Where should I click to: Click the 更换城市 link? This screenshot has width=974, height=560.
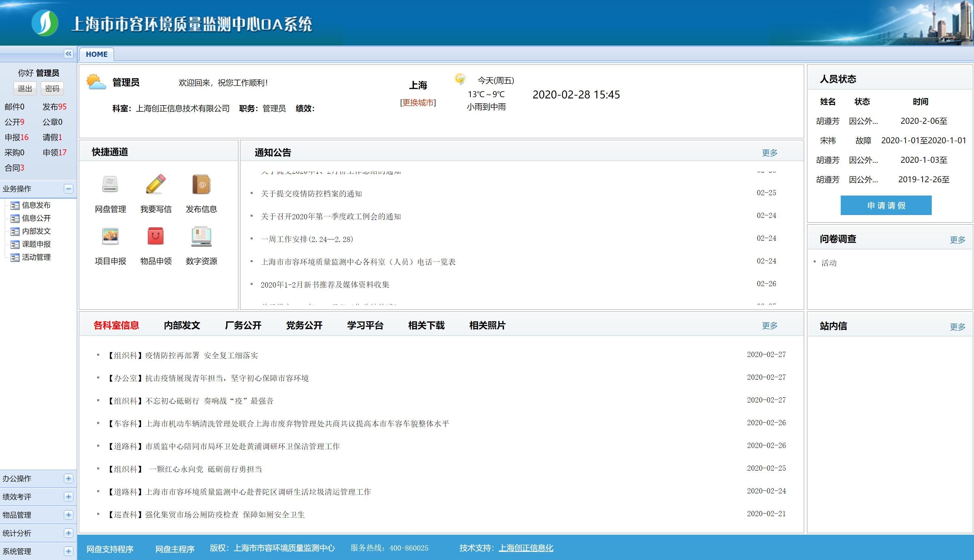[x=418, y=102]
